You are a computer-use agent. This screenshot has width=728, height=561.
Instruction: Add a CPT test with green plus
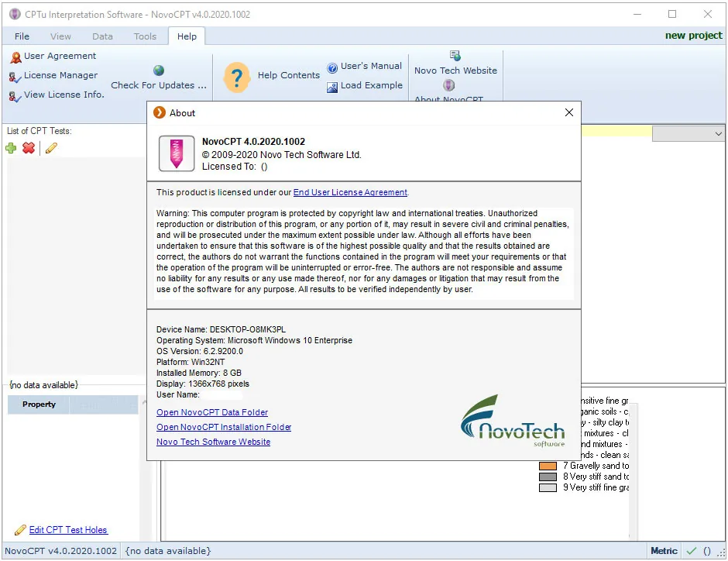point(11,148)
